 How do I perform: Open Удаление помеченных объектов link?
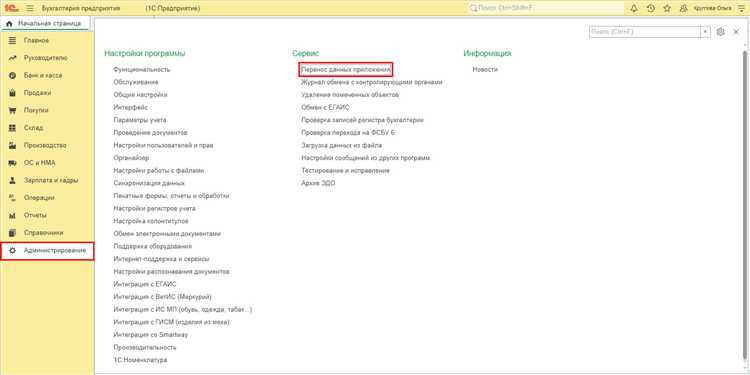pos(350,95)
